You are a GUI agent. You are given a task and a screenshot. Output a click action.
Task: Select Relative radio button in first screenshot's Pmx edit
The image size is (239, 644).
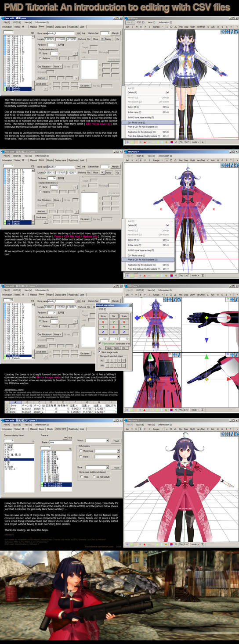coord(40,58)
